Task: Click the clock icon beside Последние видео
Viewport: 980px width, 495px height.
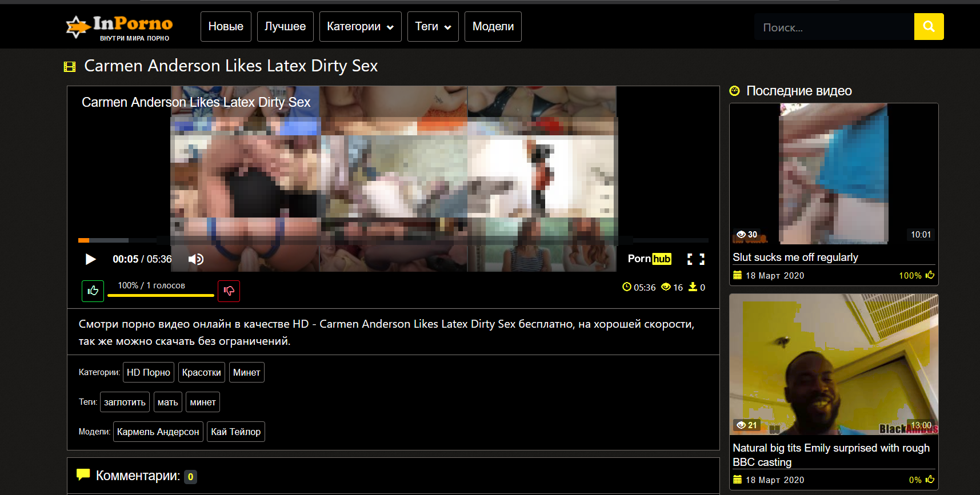Action: point(735,91)
